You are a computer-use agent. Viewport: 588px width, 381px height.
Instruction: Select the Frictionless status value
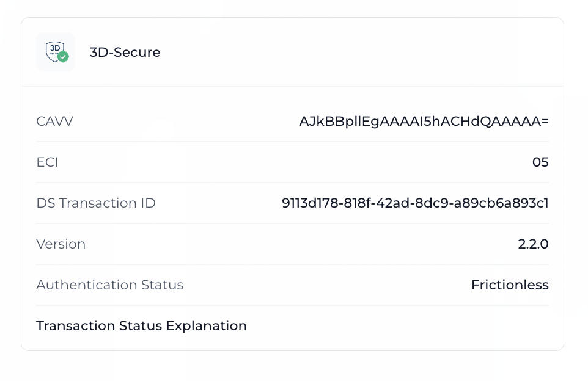click(510, 285)
